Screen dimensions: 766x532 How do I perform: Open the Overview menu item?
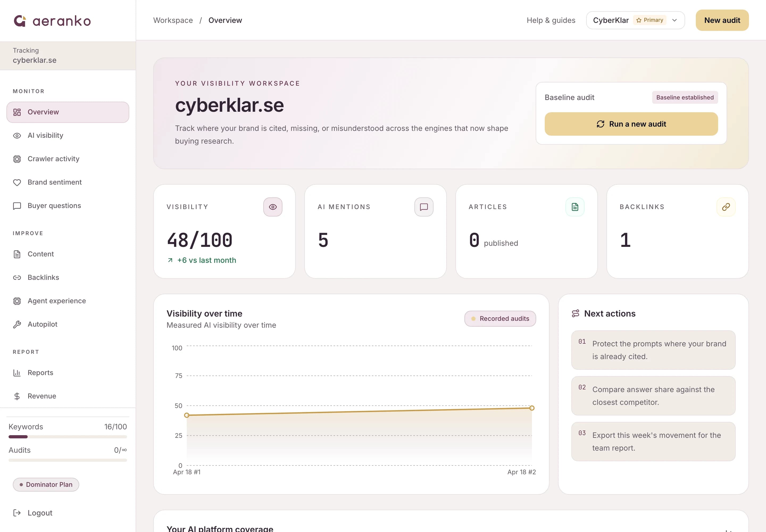point(68,112)
